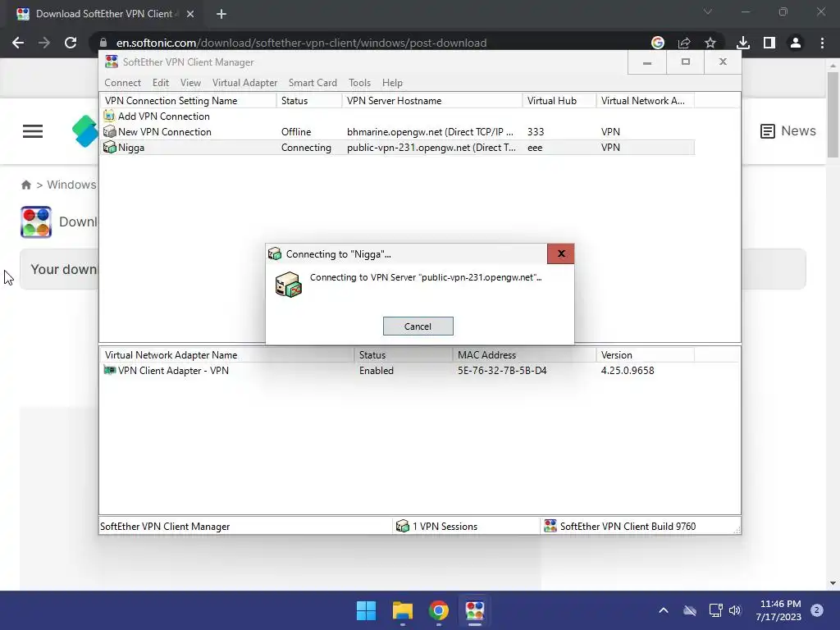Go back in Chrome browser
The height and width of the screenshot is (630, 840).
(x=18, y=43)
